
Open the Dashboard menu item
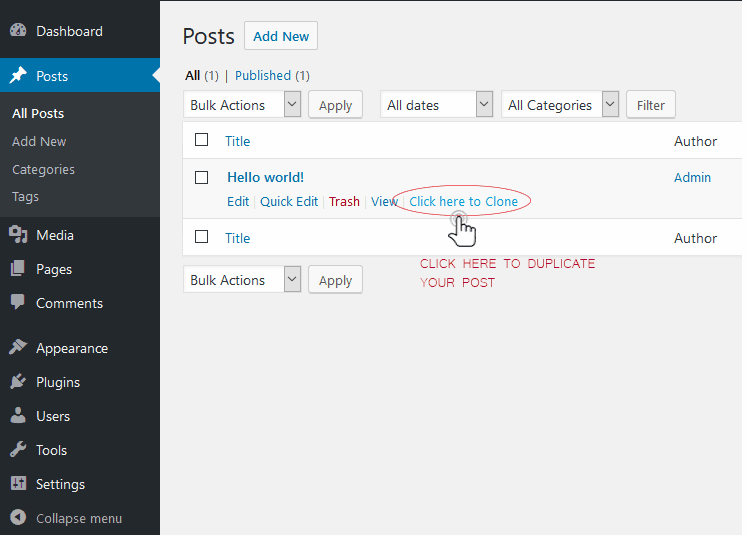(x=70, y=31)
